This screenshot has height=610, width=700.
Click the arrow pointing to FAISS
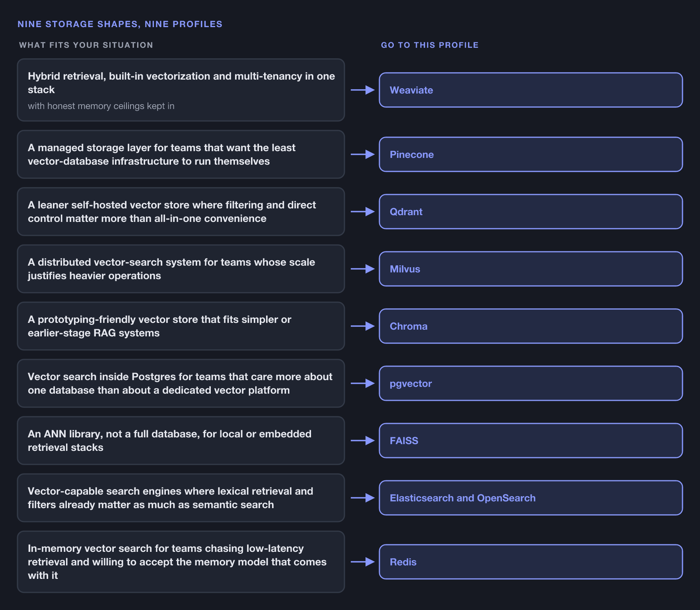click(x=363, y=441)
